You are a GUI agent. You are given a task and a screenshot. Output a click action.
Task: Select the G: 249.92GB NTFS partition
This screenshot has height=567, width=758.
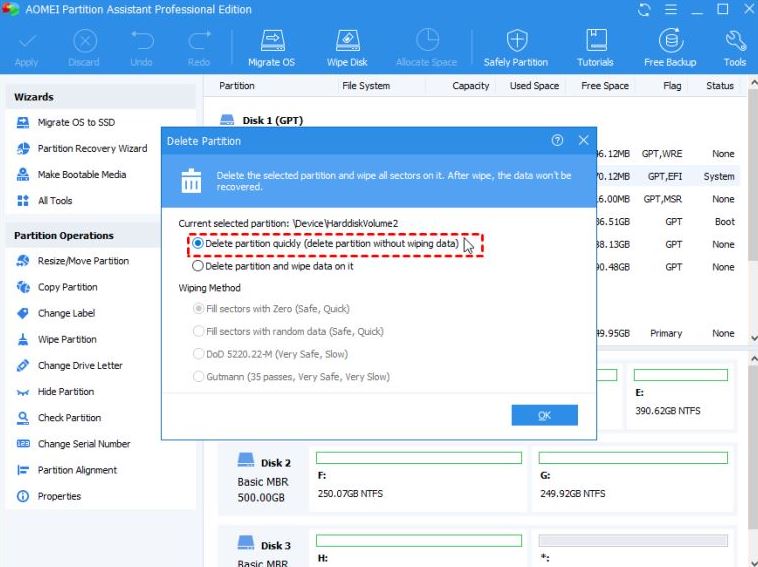(x=633, y=478)
